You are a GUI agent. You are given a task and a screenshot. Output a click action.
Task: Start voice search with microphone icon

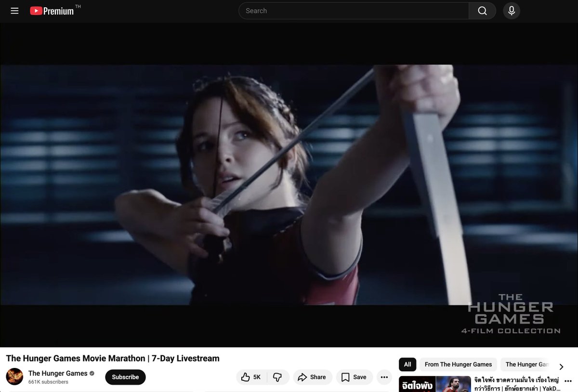coord(512,11)
